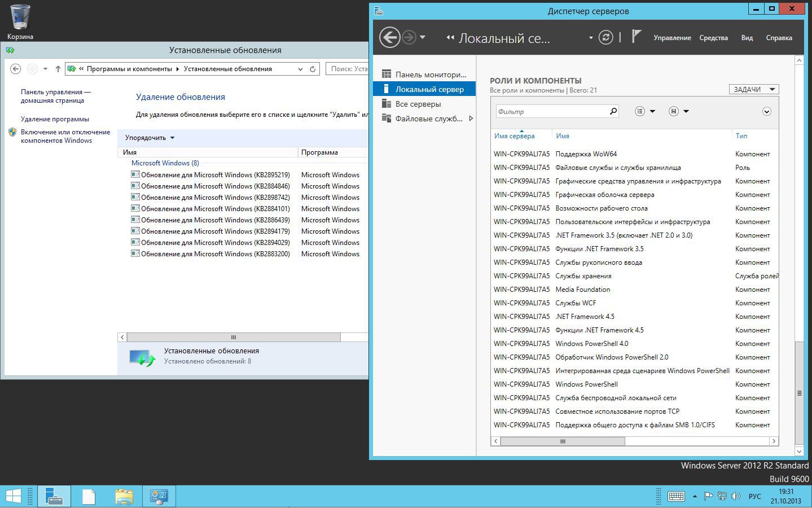Screen dimensions: 812x508
Task: Expand the filter panel chevron button
Action: point(766,111)
